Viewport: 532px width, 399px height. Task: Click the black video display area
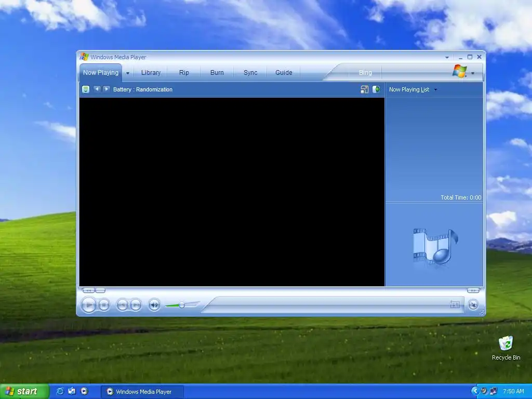(x=232, y=192)
